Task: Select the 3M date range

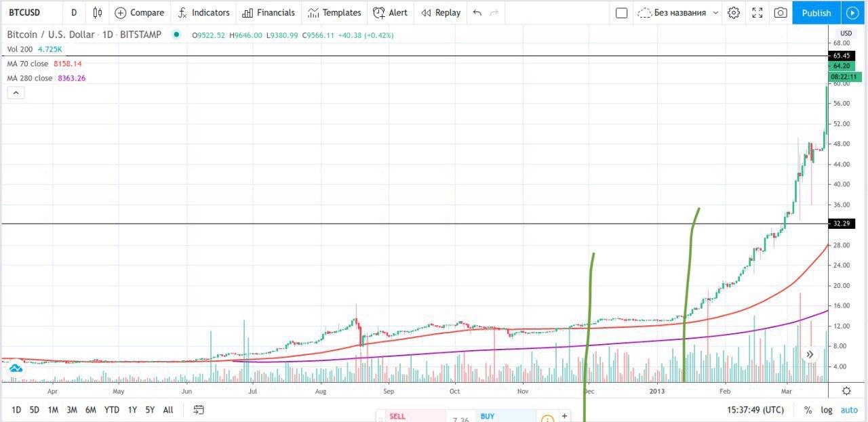Action: (x=72, y=410)
